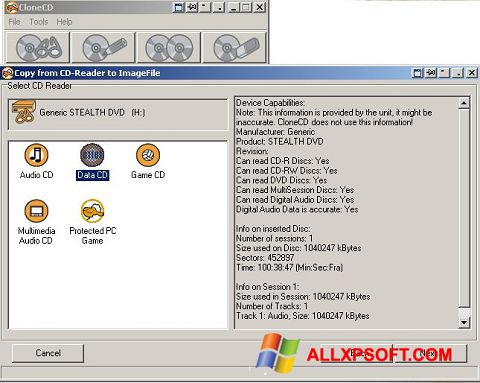Screen dimensions: 480x383
Task: Click the 'Game CD' label text
Action: coord(148,175)
